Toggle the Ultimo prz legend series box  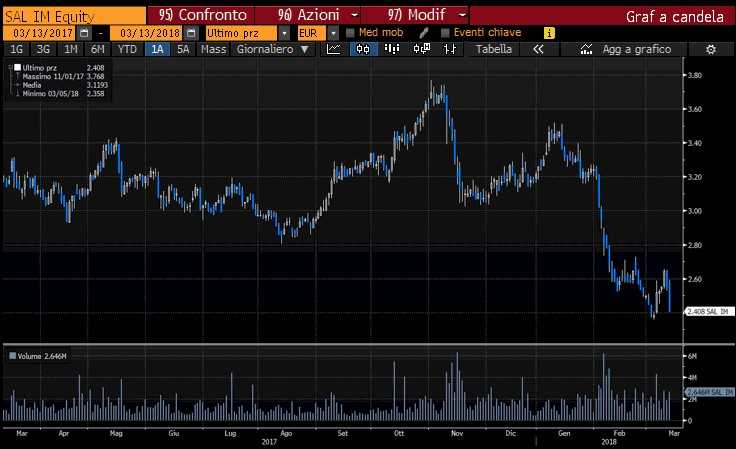(x=16, y=67)
